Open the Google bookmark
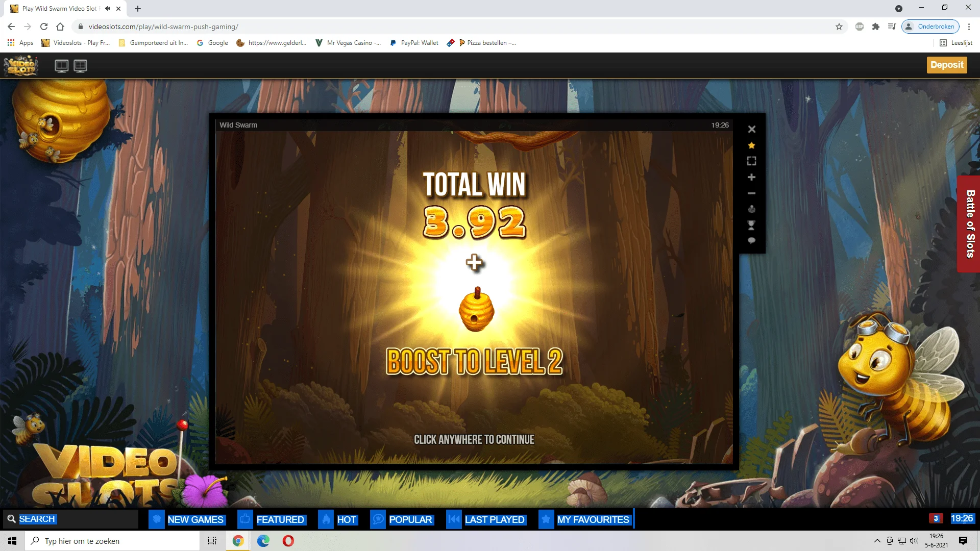 coord(212,43)
